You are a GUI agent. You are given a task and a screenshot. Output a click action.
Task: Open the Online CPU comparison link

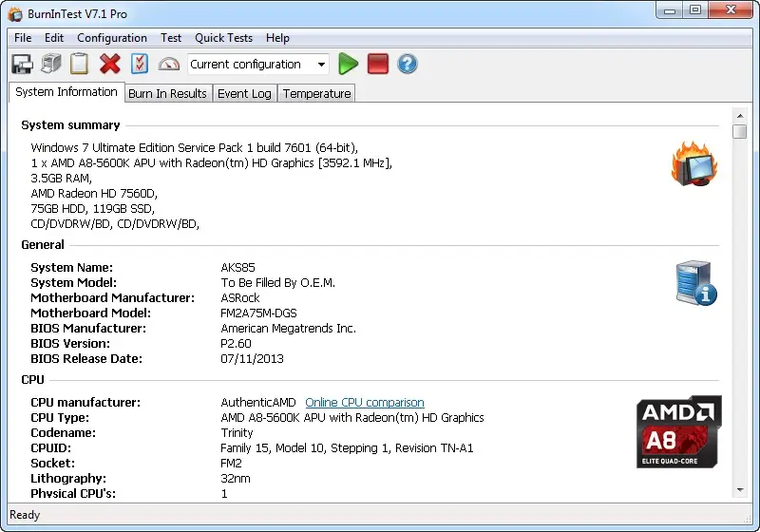tap(365, 403)
